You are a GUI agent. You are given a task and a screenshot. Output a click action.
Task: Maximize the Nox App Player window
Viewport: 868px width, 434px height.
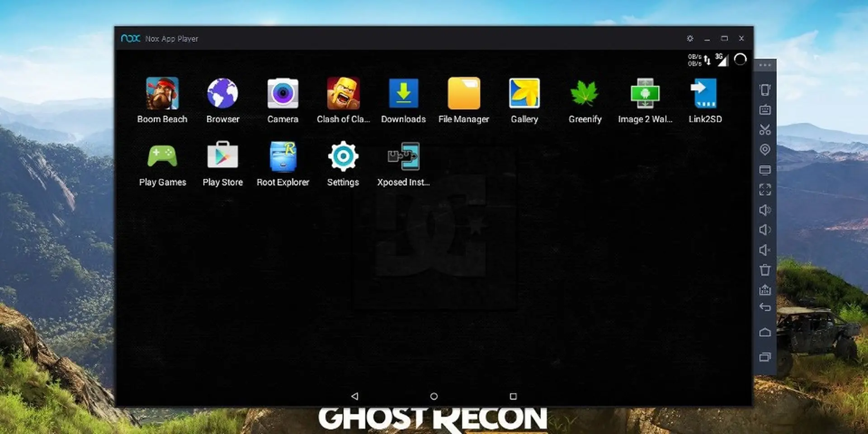pyautogui.click(x=724, y=38)
